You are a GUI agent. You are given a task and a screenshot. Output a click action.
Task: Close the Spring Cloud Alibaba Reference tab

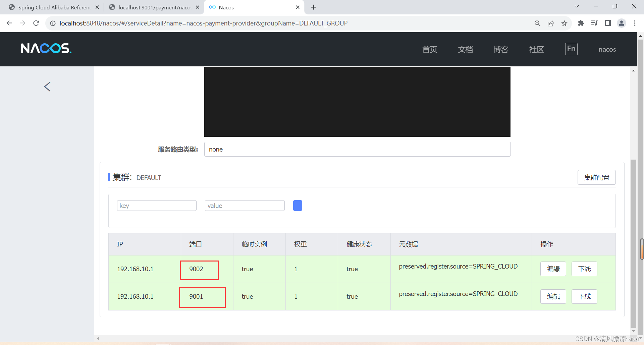(97, 7)
